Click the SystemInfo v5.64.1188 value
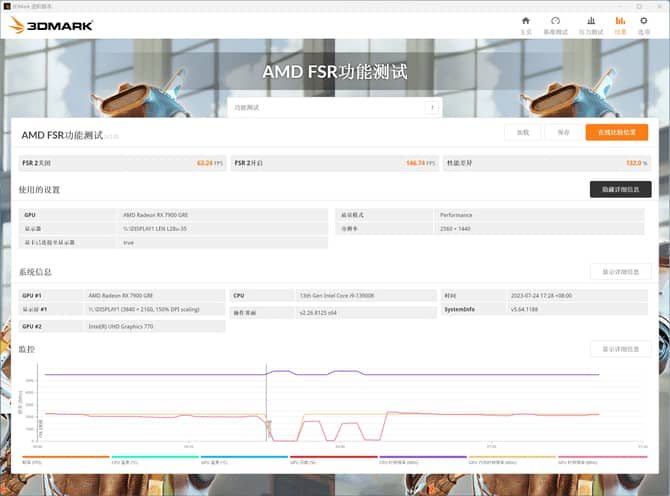This screenshot has height=496, width=670. (x=524, y=309)
